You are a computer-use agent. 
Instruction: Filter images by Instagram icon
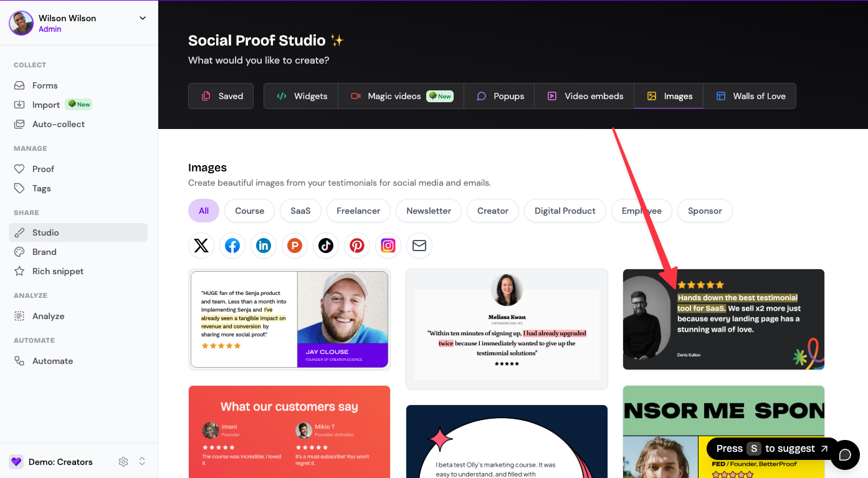(388, 246)
